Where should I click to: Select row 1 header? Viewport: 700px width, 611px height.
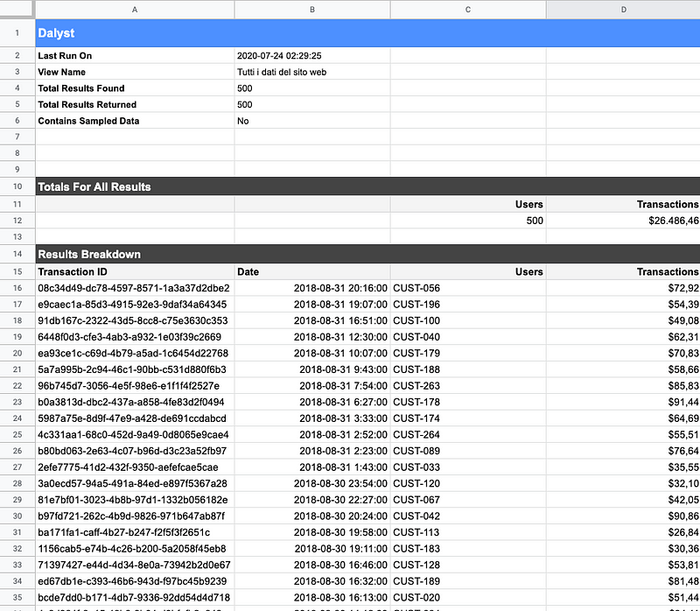(x=17, y=33)
